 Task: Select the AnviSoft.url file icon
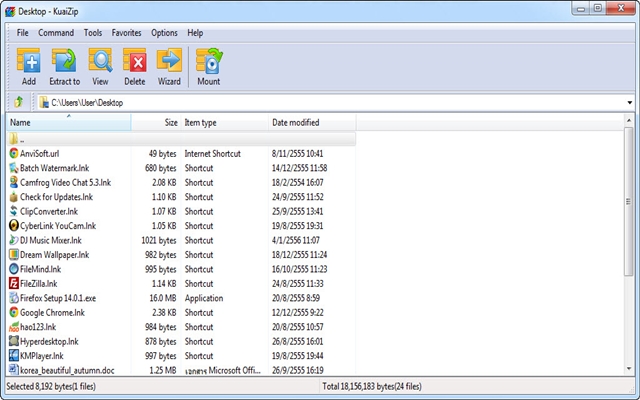point(14,153)
